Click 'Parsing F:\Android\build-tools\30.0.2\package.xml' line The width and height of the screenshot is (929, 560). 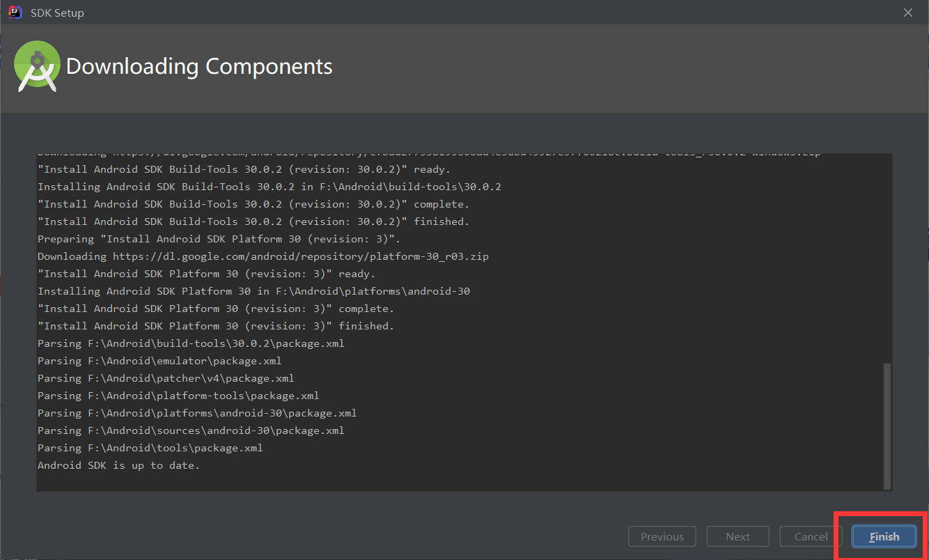(x=191, y=343)
